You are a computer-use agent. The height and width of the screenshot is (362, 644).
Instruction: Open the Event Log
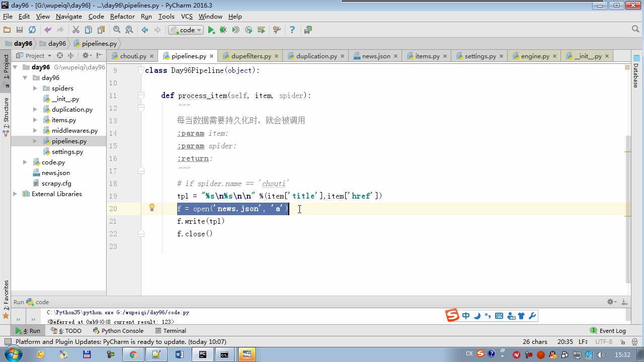click(608, 331)
